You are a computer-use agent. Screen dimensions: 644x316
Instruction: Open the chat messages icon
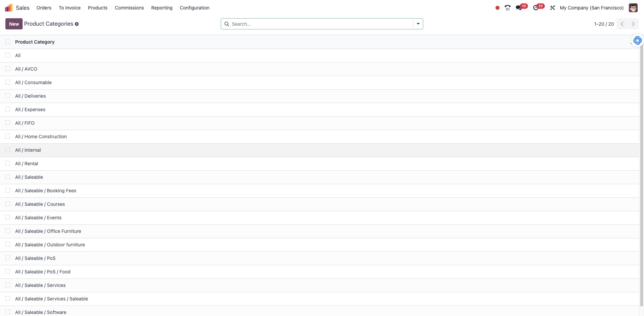[519, 8]
